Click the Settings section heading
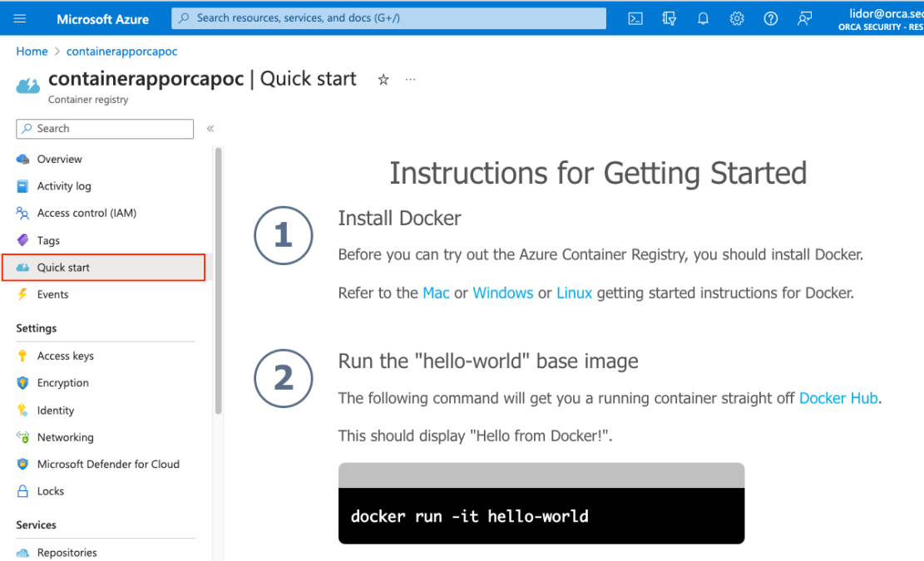The height and width of the screenshot is (561, 924). pyautogui.click(x=37, y=328)
